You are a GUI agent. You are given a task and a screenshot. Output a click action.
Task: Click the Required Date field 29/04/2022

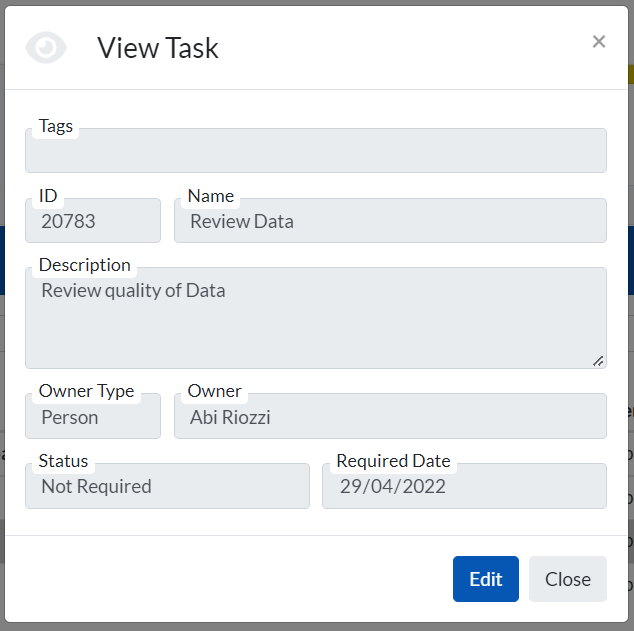coord(464,487)
